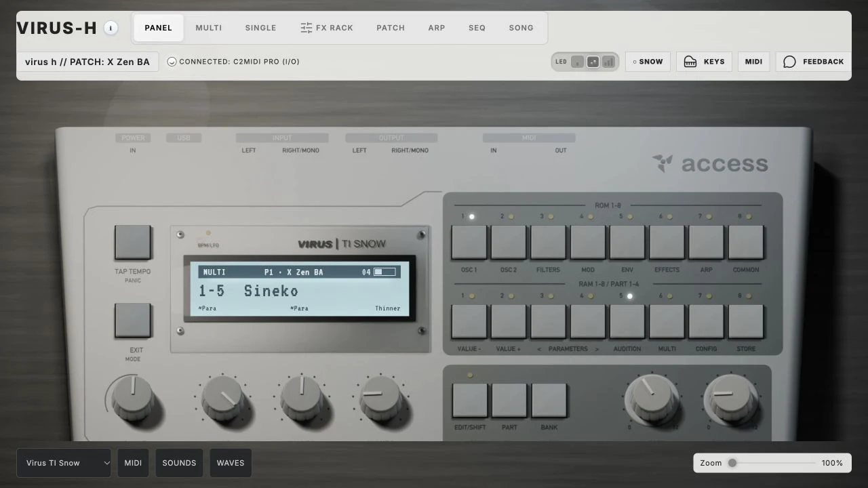Open the WAVES panel
The height and width of the screenshot is (488, 868).
click(x=231, y=463)
